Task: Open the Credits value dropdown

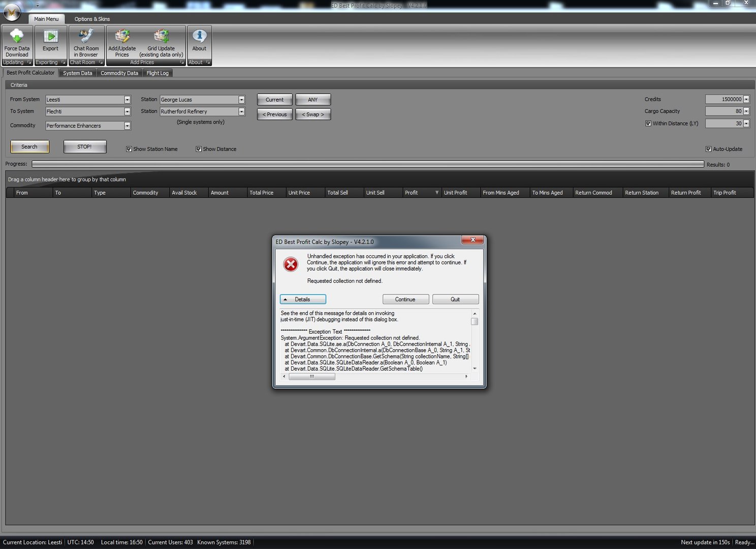Action: coord(746,99)
